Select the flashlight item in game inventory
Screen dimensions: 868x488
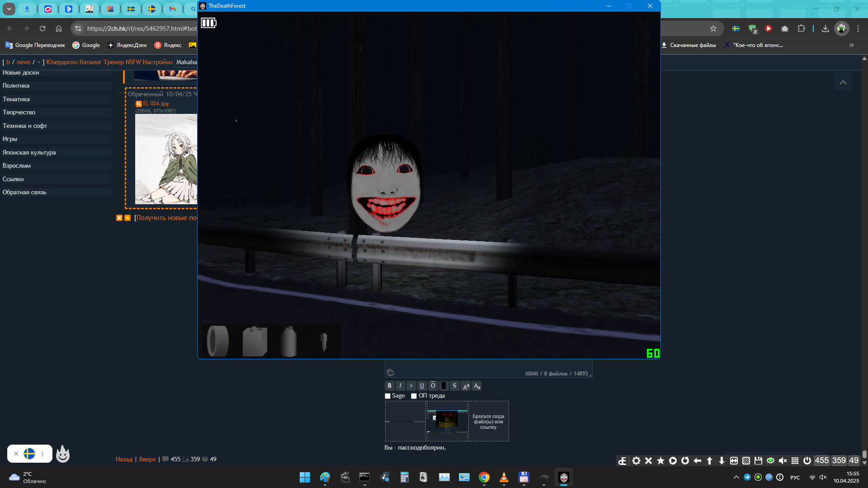tap(324, 342)
